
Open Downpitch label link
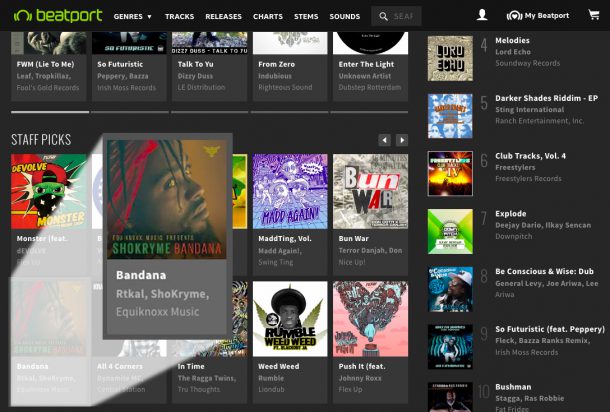pos(514,236)
